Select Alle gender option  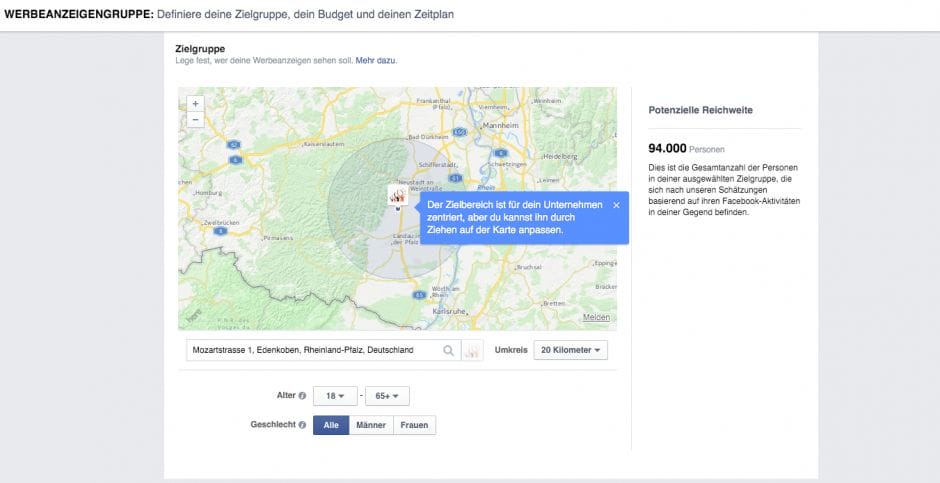pyautogui.click(x=331, y=425)
